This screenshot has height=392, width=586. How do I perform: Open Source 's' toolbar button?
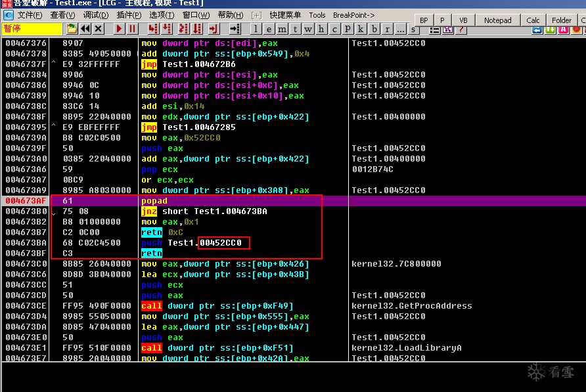[x=413, y=29]
